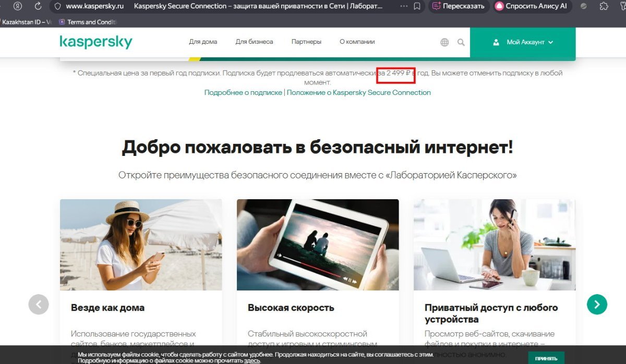Accept cookies with the Принять button
The height and width of the screenshot is (364, 626).
(x=546, y=358)
